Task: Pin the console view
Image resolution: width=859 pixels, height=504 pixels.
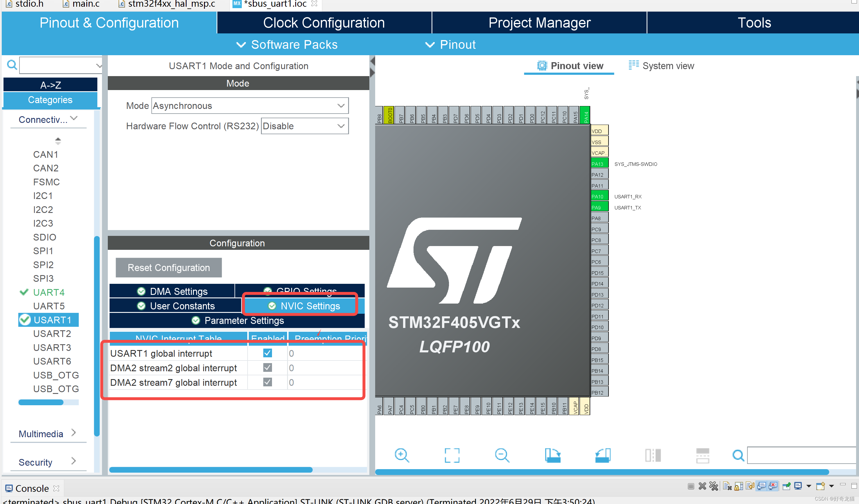Action: tap(786, 486)
